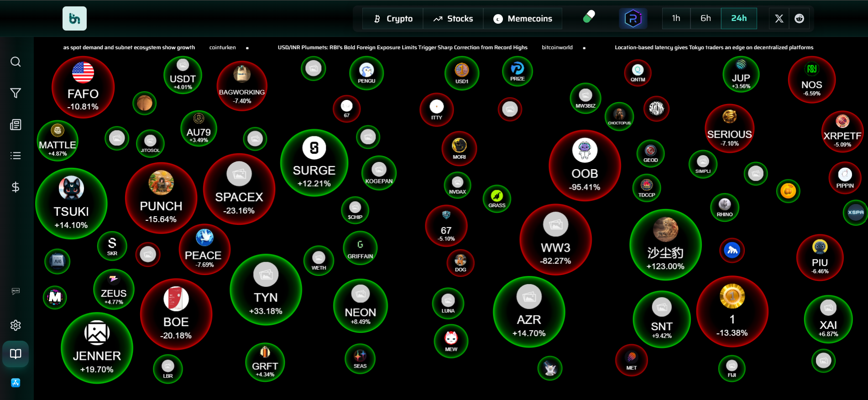This screenshot has width=868, height=400.
Task: Set timeframe to 6h
Action: click(x=706, y=18)
